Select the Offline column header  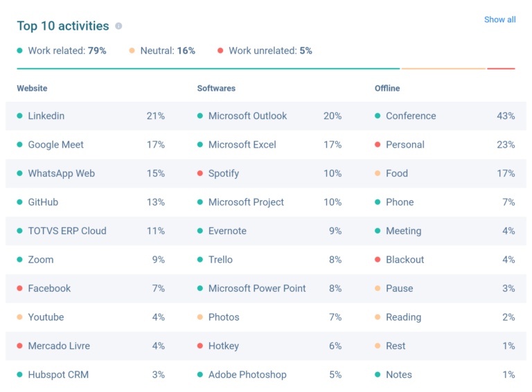click(387, 89)
